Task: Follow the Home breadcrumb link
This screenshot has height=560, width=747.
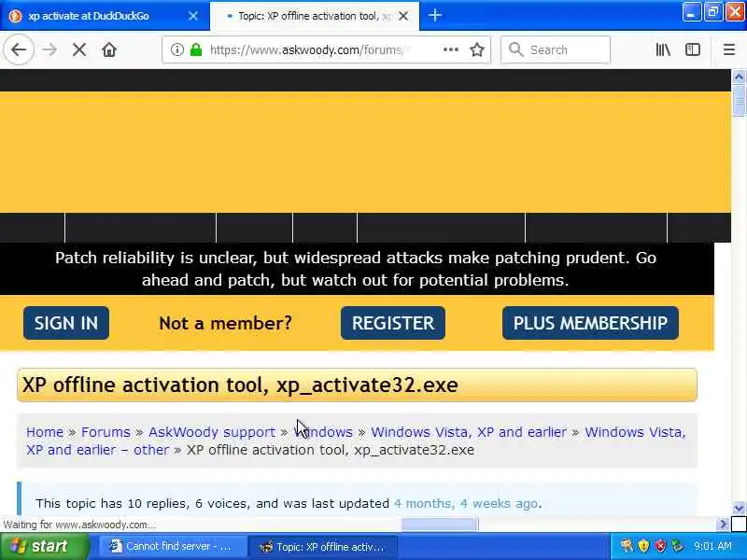Action: pyautogui.click(x=45, y=432)
